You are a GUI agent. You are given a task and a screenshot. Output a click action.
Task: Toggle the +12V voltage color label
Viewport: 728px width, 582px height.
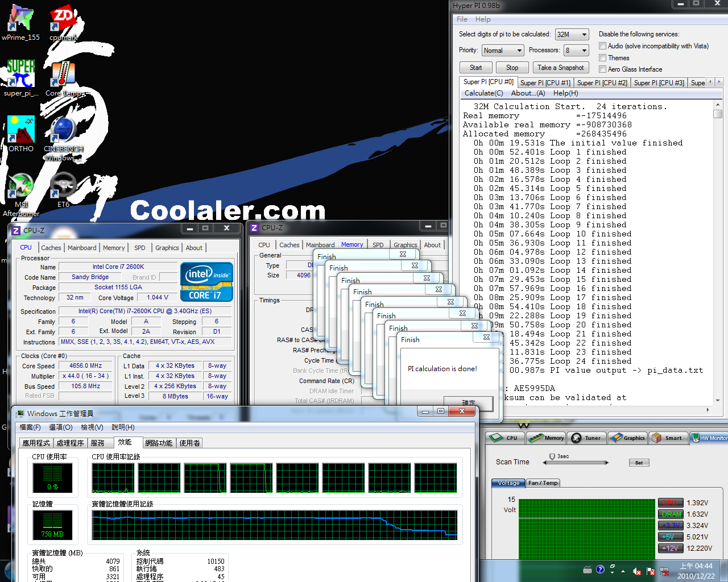tap(670, 548)
